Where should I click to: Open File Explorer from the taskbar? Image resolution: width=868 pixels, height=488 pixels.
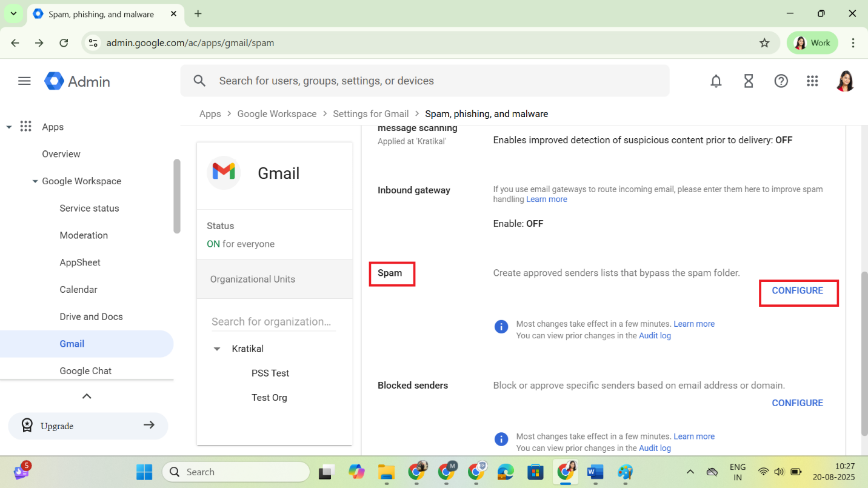(x=386, y=472)
